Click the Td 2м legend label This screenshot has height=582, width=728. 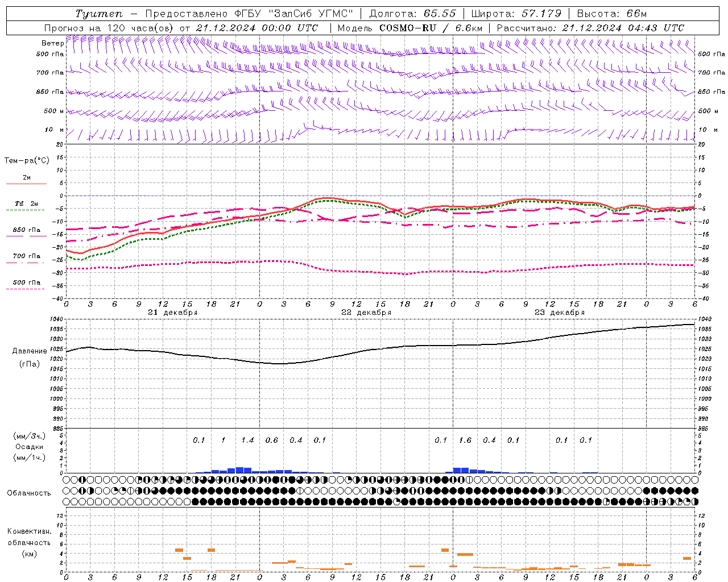(x=26, y=203)
